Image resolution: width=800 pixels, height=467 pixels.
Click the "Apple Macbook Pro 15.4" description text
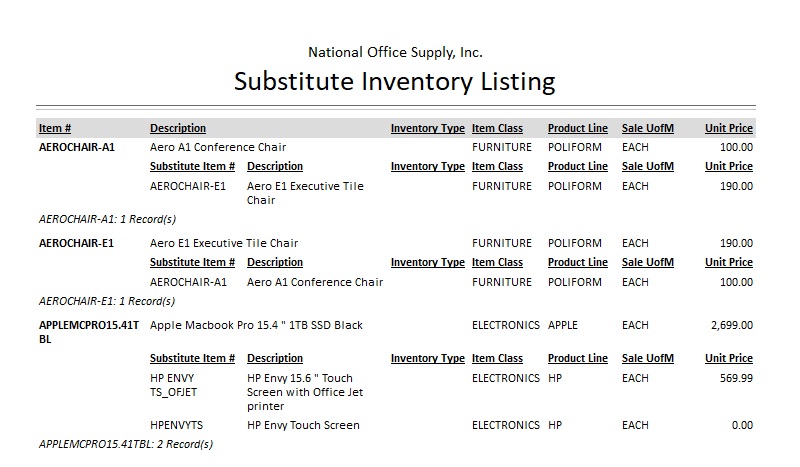point(256,325)
